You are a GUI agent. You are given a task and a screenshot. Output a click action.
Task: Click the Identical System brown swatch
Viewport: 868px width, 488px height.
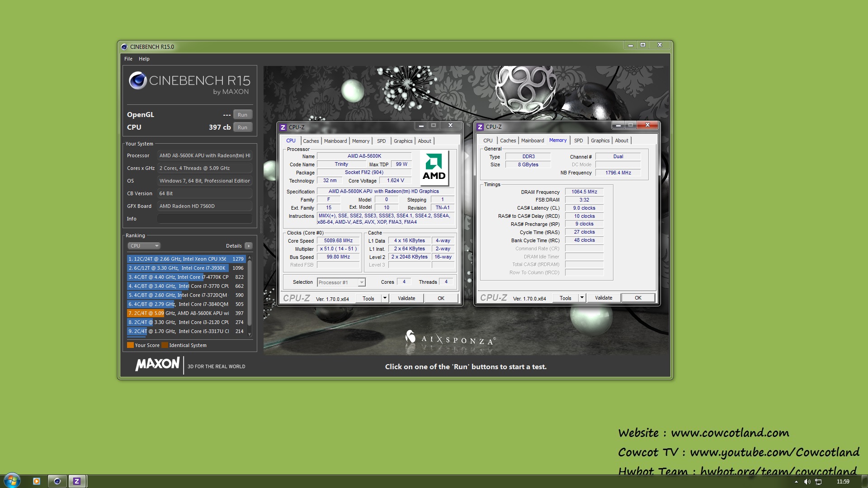click(165, 345)
